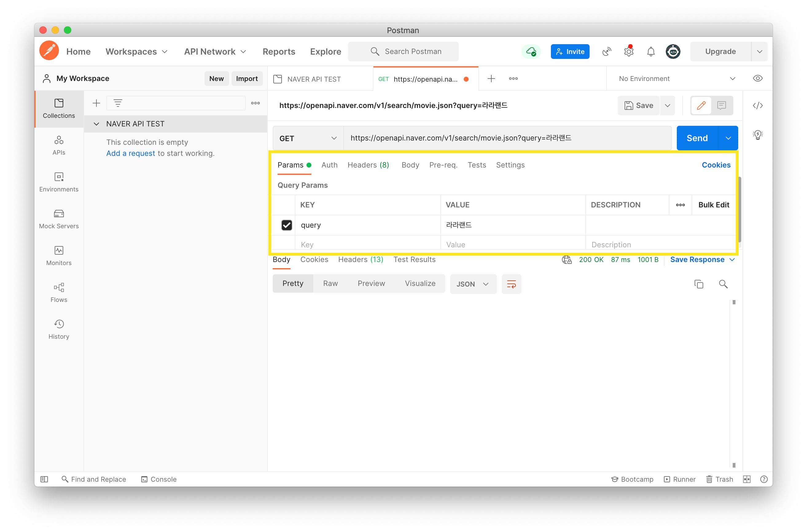Select the Raw response view tab
The image size is (807, 532).
coord(330,283)
